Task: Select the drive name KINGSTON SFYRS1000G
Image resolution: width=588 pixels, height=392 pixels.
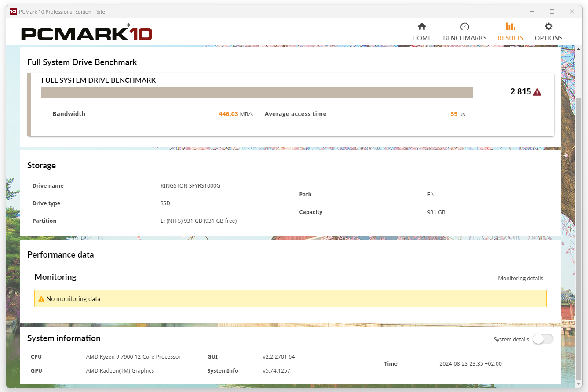Action: pyautogui.click(x=190, y=186)
